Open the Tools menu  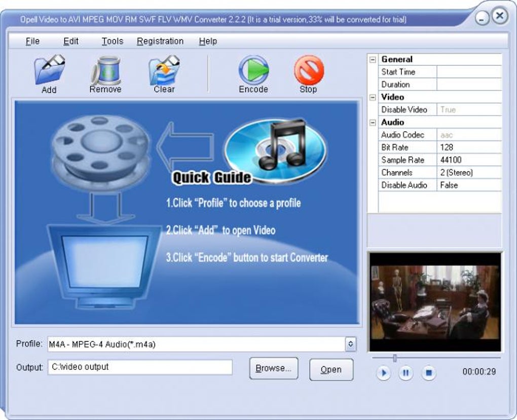point(113,41)
